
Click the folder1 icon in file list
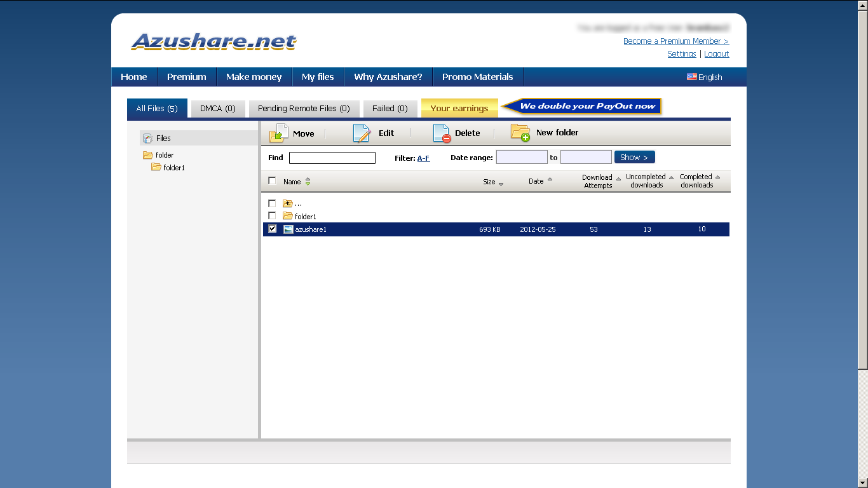[x=288, y=216]
